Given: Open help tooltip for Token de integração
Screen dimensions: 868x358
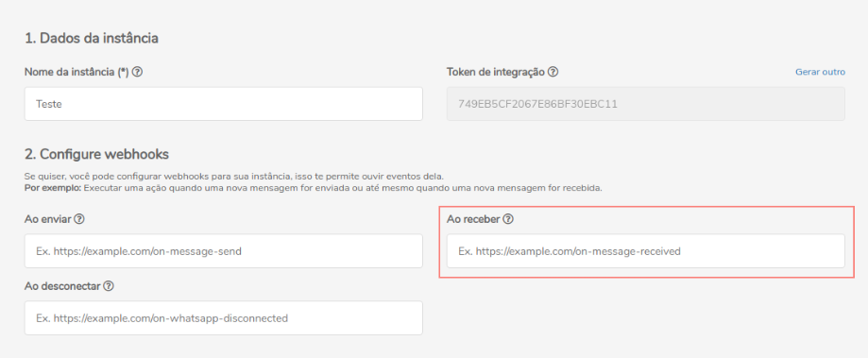Looking at the screenshot, I should pyautogui.click(x=553, y=72).
